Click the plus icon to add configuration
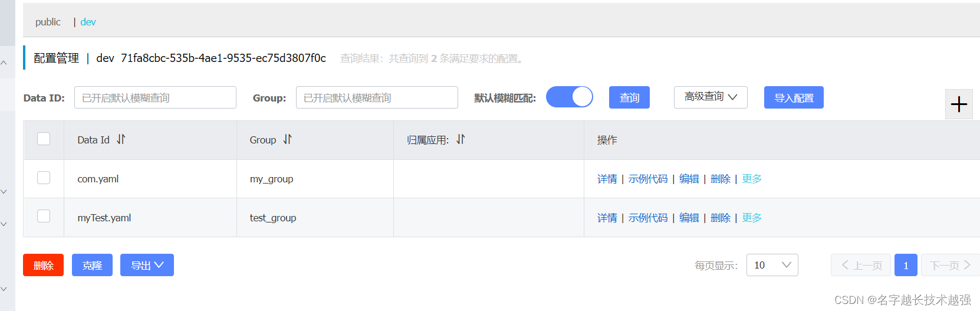Screen dimensions: 980x311 (959, 104)
